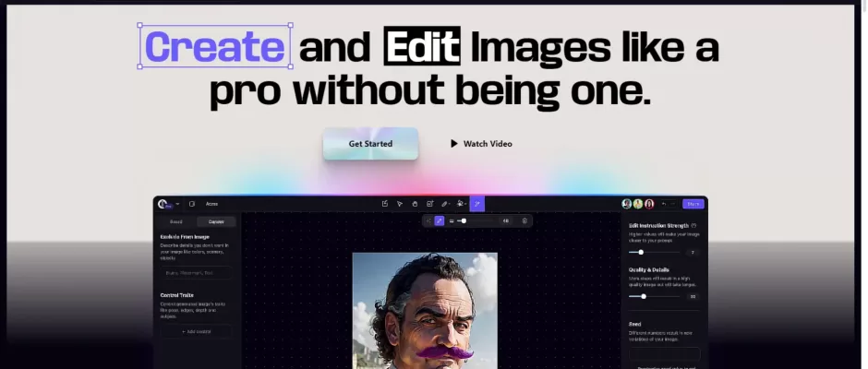
Task: Adjust the Edit Instruction Strength slider
Action: (x=655, y=252)
